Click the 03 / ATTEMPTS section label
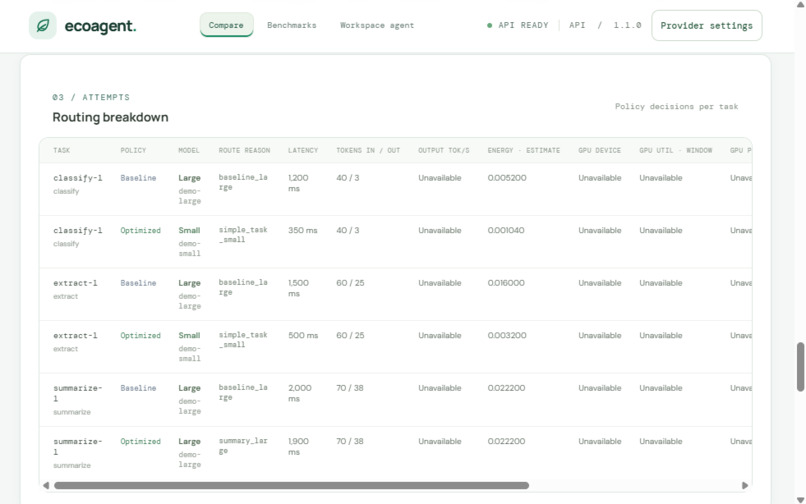Viewport: 806px width, 504px height. 91,97
